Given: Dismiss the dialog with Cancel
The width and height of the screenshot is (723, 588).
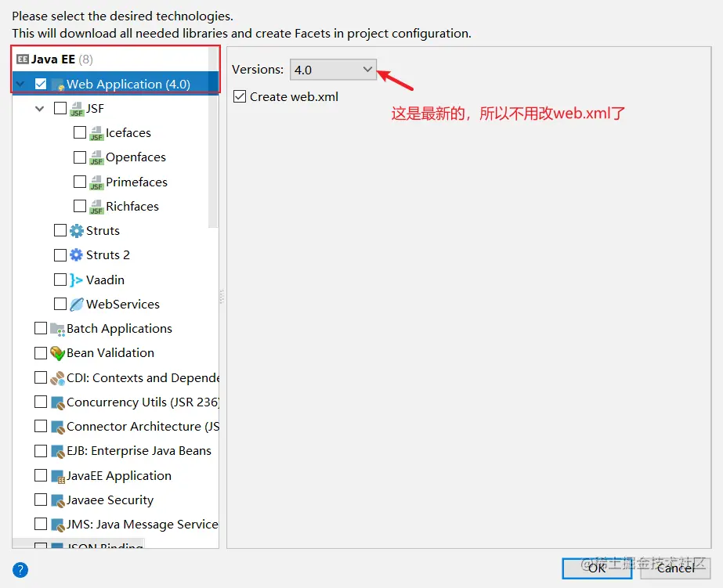Looking at the screenshot, I should click(675, 568).
